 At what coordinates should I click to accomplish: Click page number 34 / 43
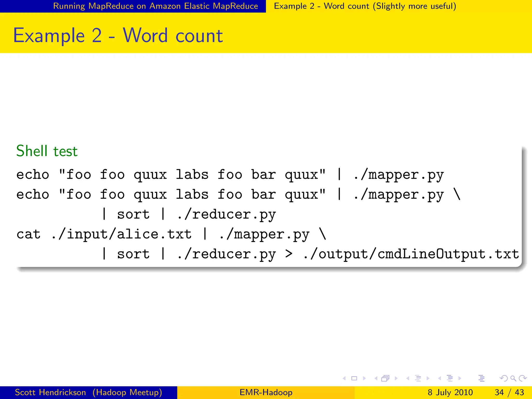click(509, 392)
